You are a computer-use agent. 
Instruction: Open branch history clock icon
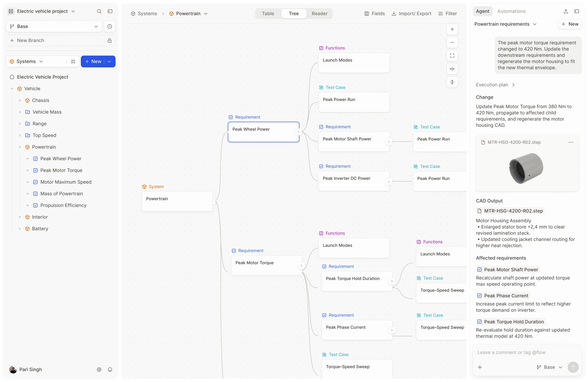click(x=110, y=26)
